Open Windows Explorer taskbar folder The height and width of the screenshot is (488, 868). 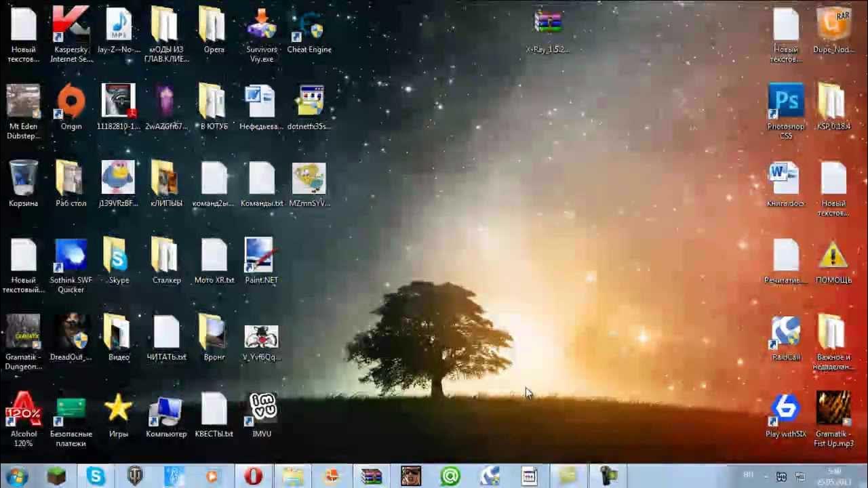(292, 476)
